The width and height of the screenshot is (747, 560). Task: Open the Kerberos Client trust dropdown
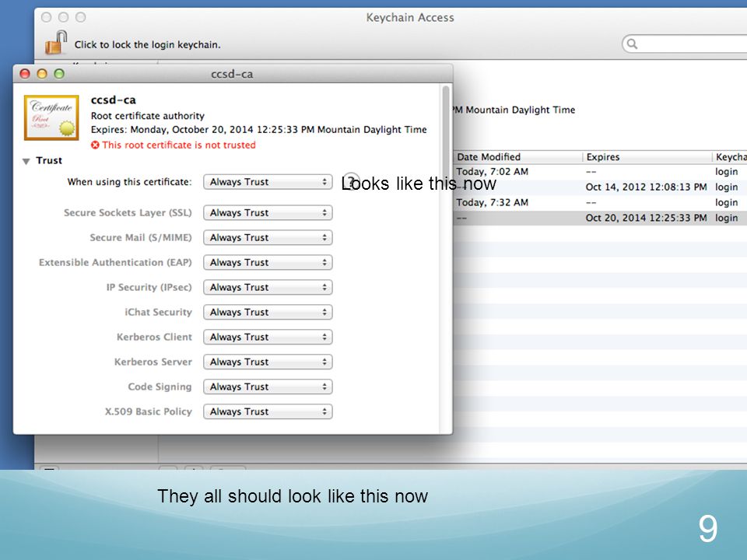point(268,337)
